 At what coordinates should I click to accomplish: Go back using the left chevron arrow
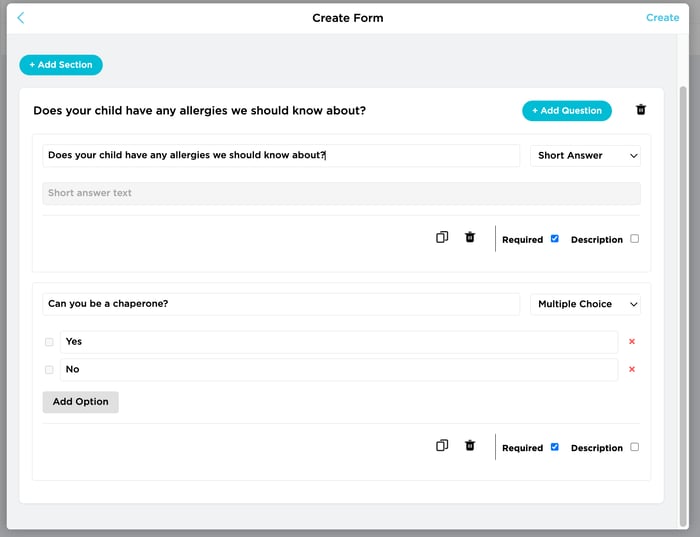point(21,18)
